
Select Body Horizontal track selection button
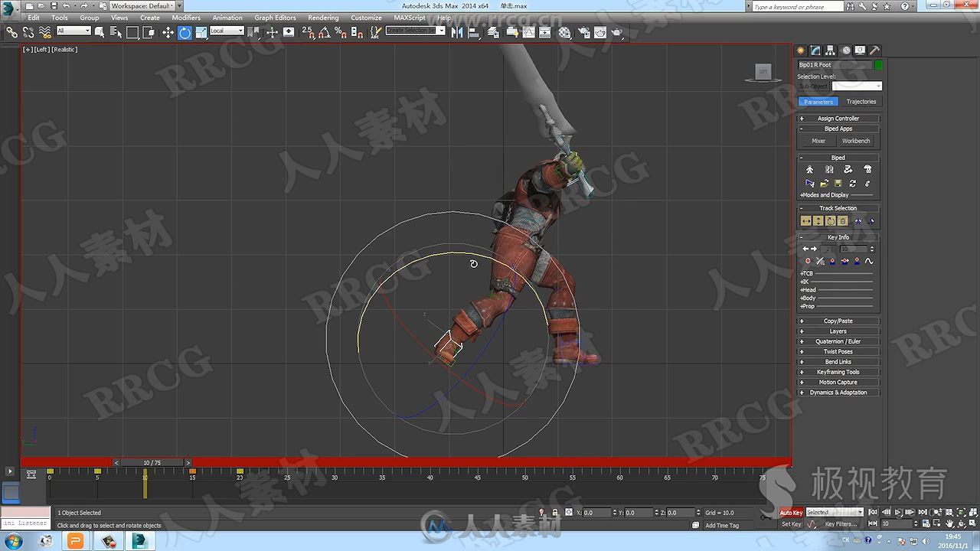click(806, 221)
